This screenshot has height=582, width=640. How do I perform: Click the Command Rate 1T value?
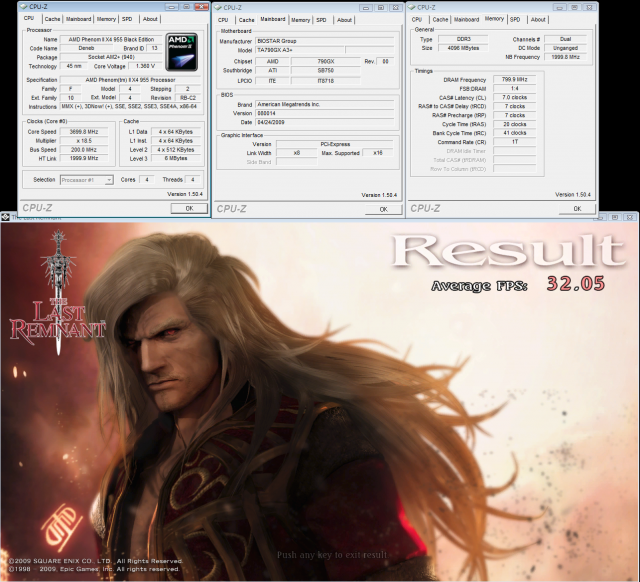(x=515, y=142)
